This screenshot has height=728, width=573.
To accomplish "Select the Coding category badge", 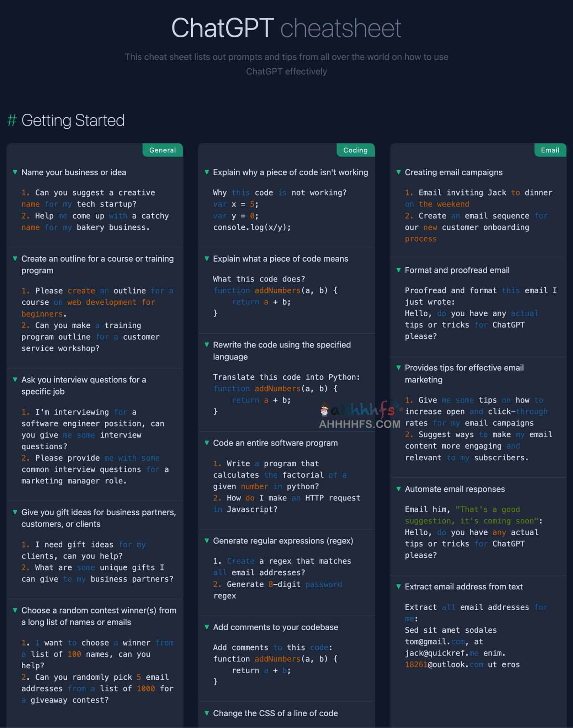I will pyautogui.click(x=355, y=150).
